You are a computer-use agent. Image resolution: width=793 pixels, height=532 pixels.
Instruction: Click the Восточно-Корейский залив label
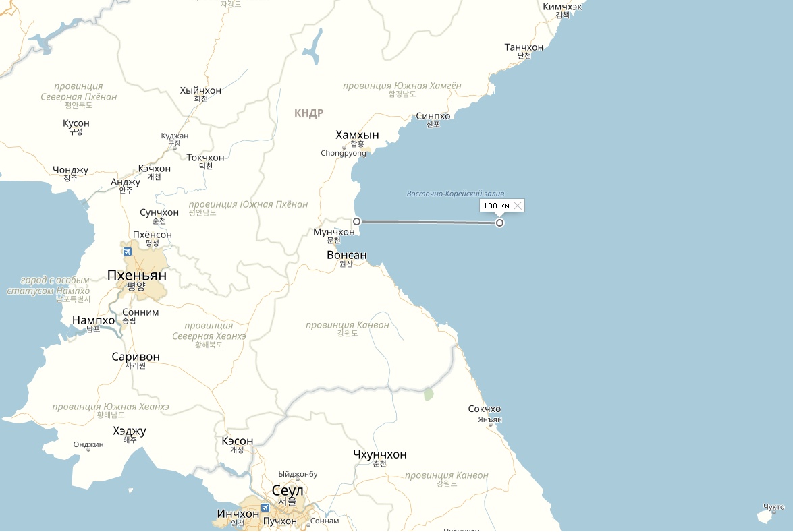[455, 194]
